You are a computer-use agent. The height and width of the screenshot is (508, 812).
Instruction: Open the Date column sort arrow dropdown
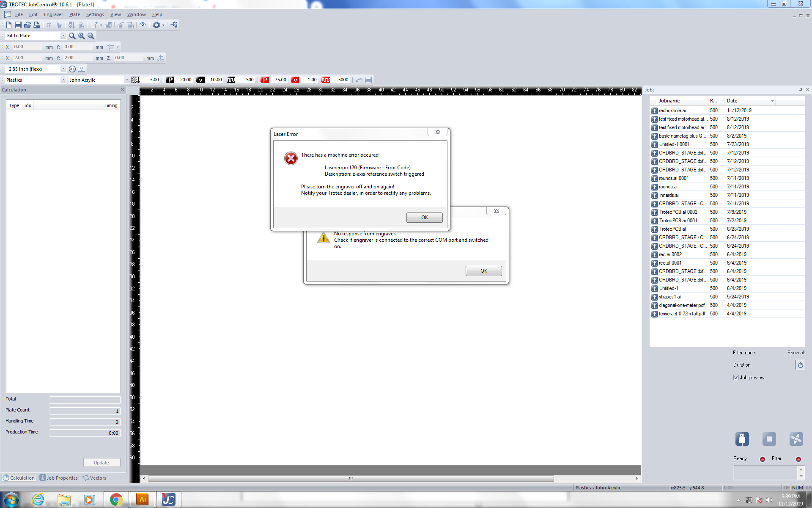point(772,101)
